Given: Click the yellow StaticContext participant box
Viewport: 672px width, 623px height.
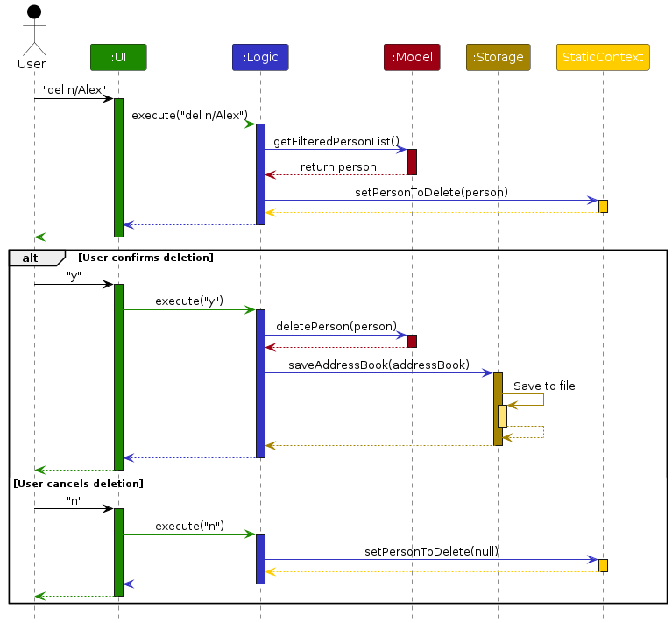Looking at the screenshot, I should pyautogui.click(x=603, y=57).
